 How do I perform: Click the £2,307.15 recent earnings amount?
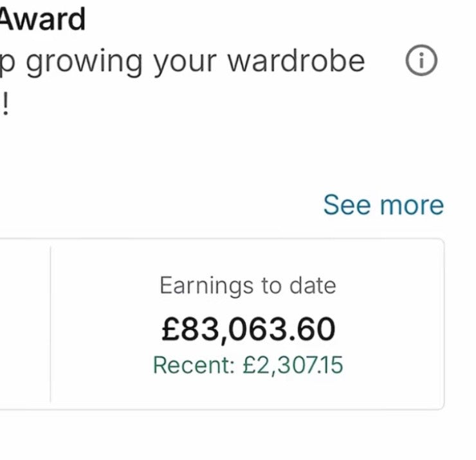(x=293, y=365)
